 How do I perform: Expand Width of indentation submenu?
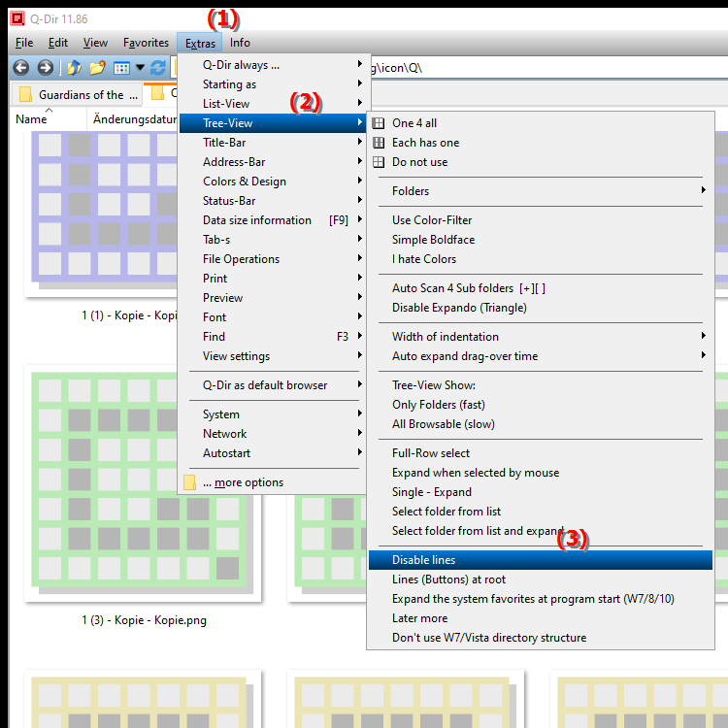(541, 337)
